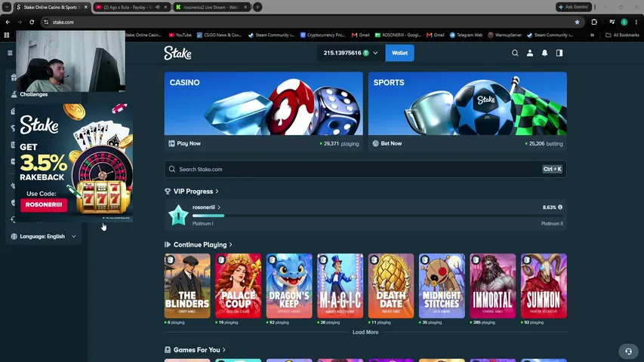Click the ROSONERIII promo code badge

tap(44, 205)
